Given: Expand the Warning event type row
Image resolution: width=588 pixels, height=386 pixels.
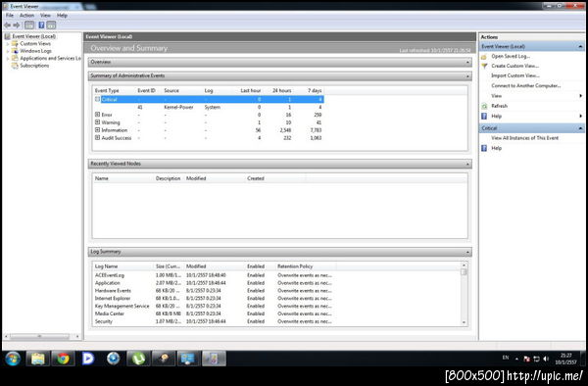Looking at the screenshot, I should pyautogui.click(x=97, y=122).
